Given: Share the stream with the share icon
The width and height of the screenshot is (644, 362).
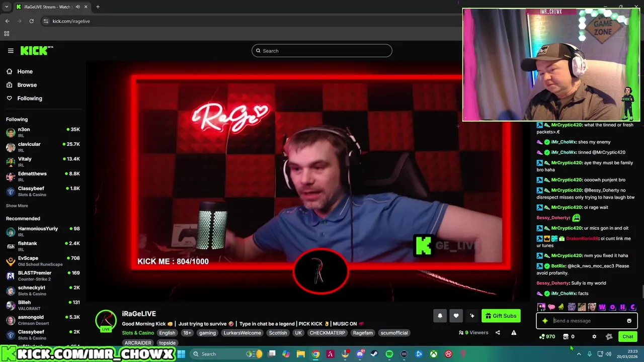Looking at the screenshot, I should coord(498,332).
